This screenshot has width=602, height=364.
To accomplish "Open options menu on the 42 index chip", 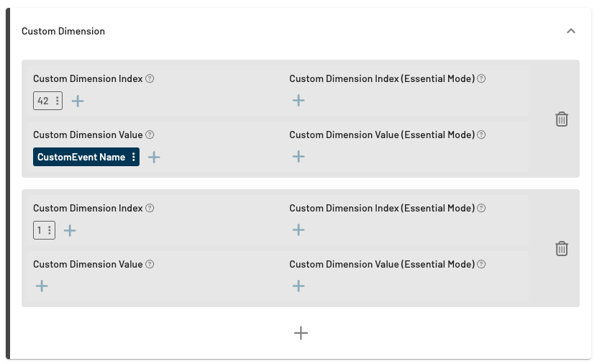I will pyautogui.click(x=58, y=101).
